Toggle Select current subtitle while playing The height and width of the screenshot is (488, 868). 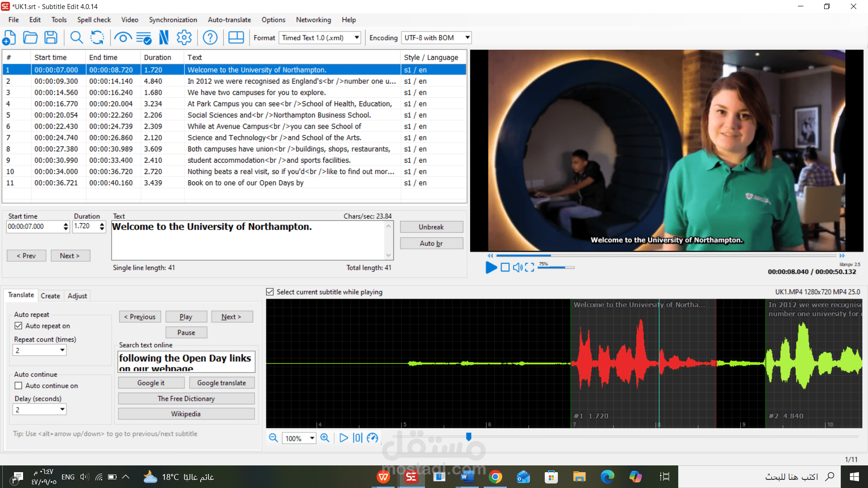tap(270, 292)
